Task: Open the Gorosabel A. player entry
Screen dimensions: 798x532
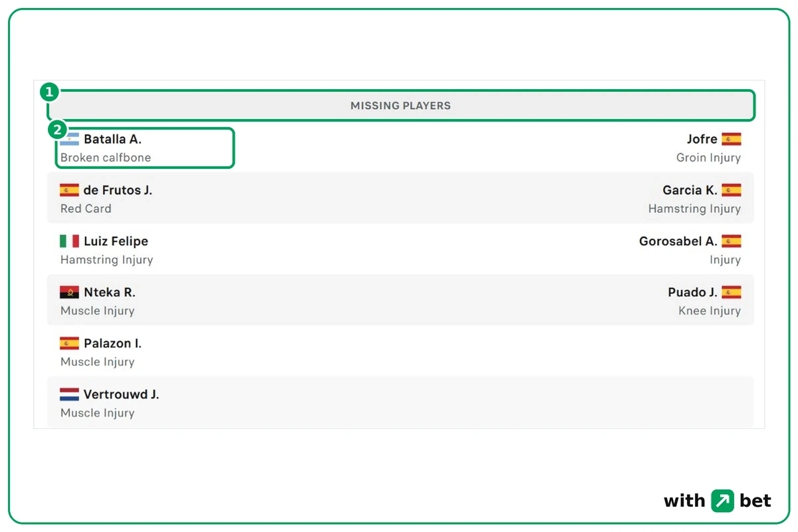Action: [x=678, y=241]
